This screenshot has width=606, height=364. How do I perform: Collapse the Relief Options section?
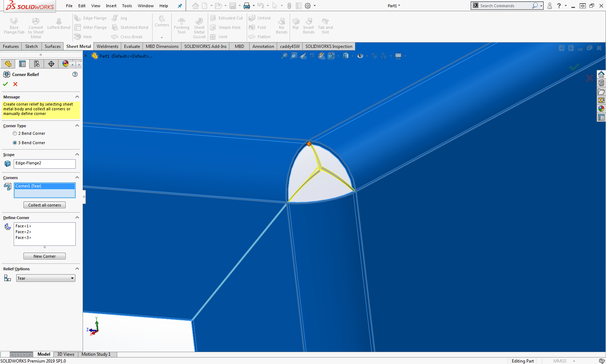(x=77, y=269)
